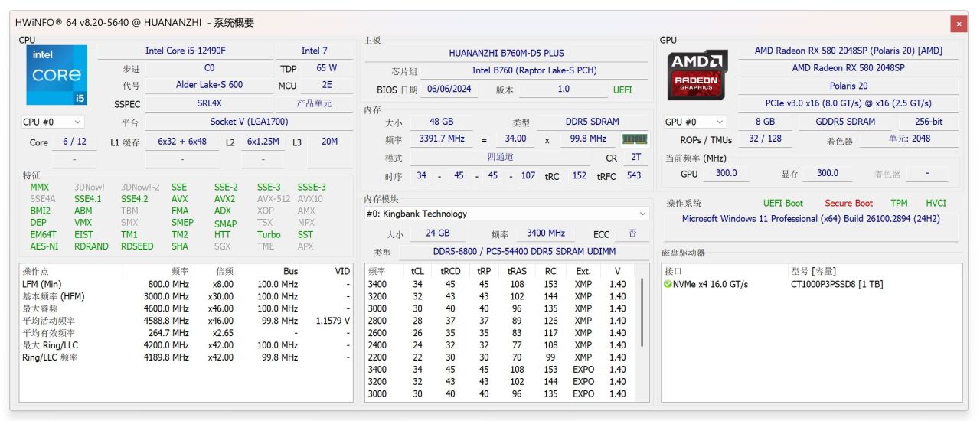The width and height of the screenshot is (980, 421).
Task: Click the codename 'Alder Lake-S 600'
Action: pyautogui.click(x=209, y=85)
